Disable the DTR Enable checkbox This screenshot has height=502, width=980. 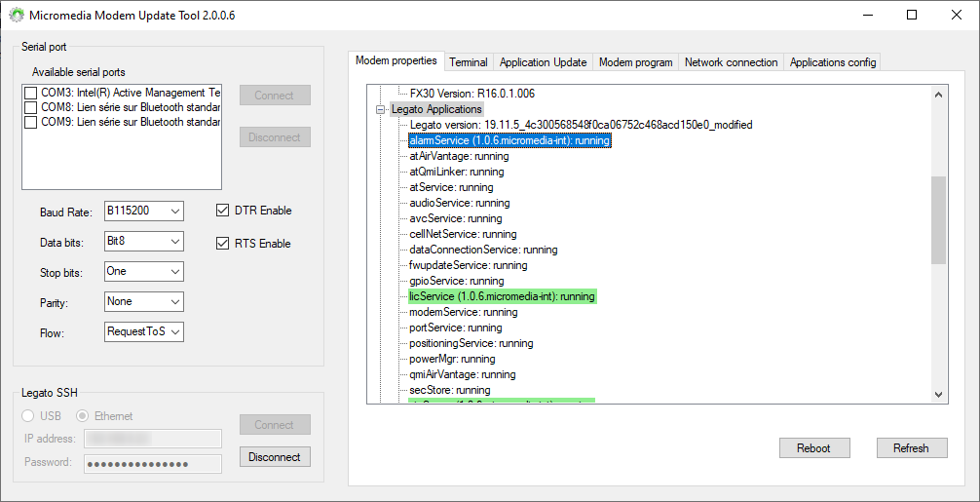pos(222,211)
